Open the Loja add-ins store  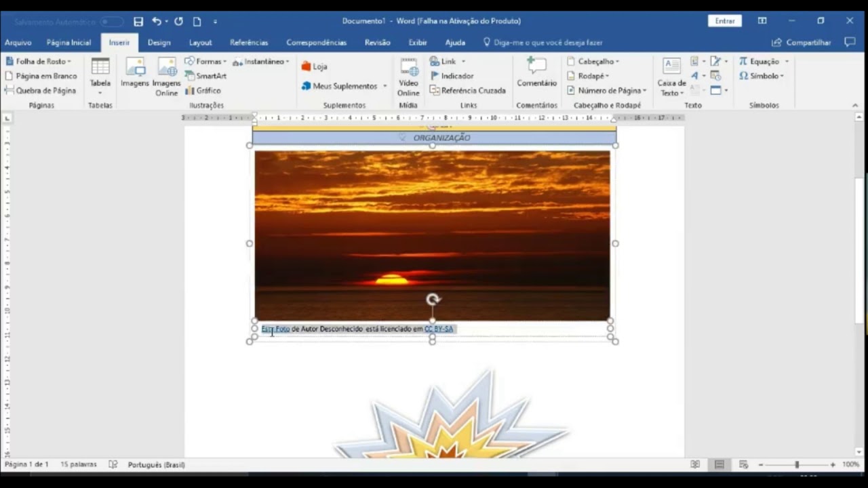[315, 66]
